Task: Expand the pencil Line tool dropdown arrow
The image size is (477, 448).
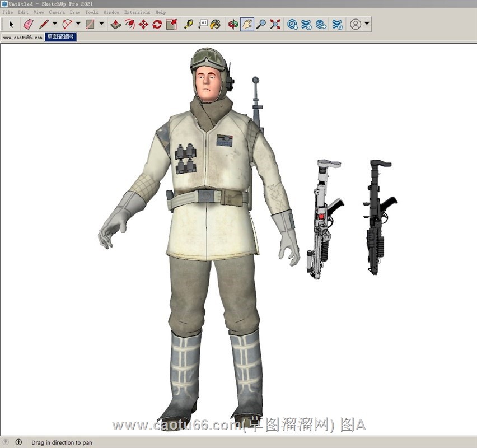Action: (x=55, y=24)
